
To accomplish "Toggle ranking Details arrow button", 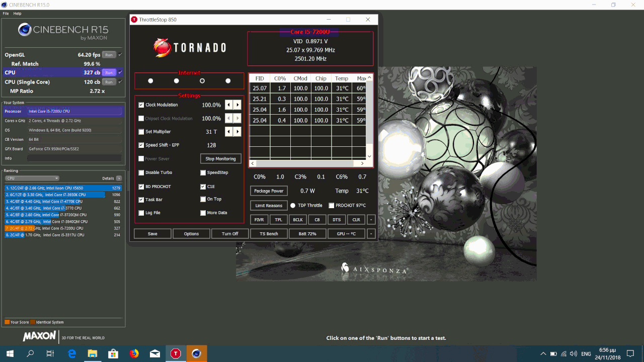I will [x=119, y=178].
